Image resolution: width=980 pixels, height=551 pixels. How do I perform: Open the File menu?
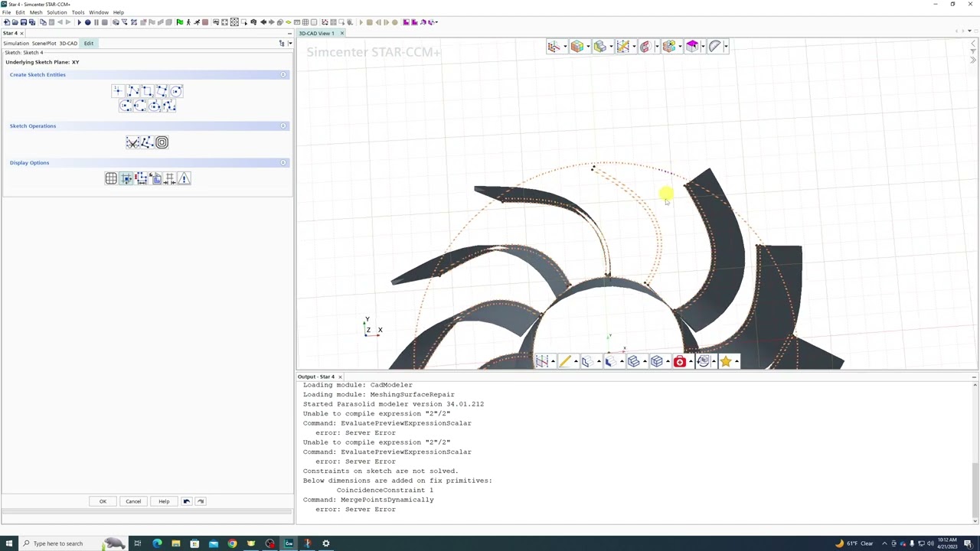pos(6,12)
